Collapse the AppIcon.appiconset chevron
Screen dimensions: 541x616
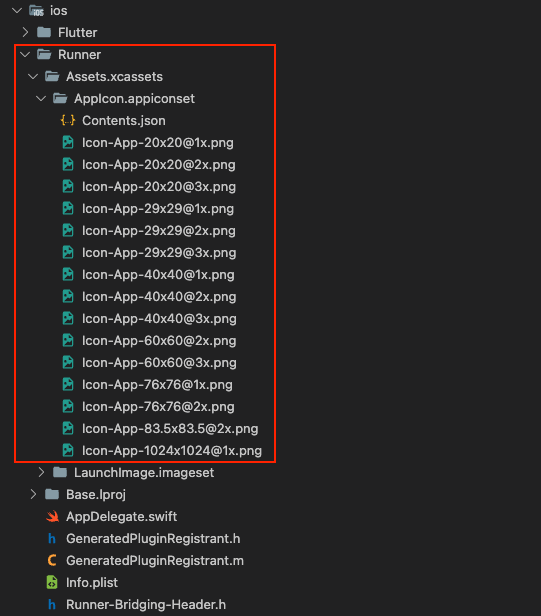41,99
